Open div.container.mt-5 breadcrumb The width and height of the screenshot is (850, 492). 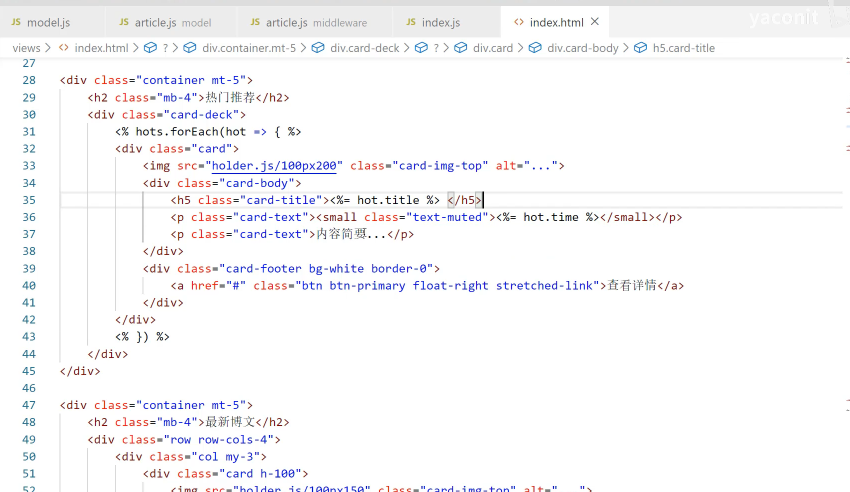tap(249, 48)
